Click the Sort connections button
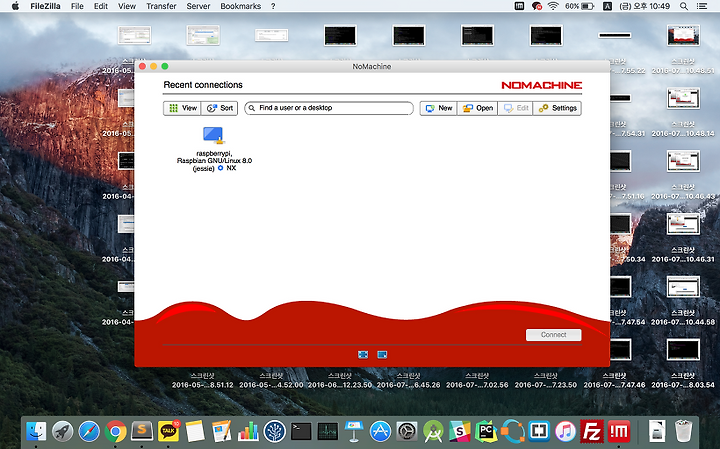The image size is (720, 449). point(219,108)
